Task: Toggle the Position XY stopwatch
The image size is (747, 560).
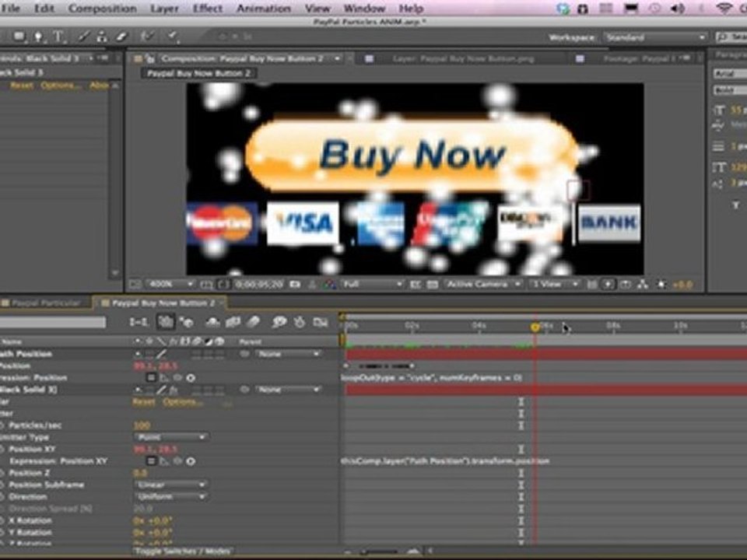Action: click(x=2, y=449)
